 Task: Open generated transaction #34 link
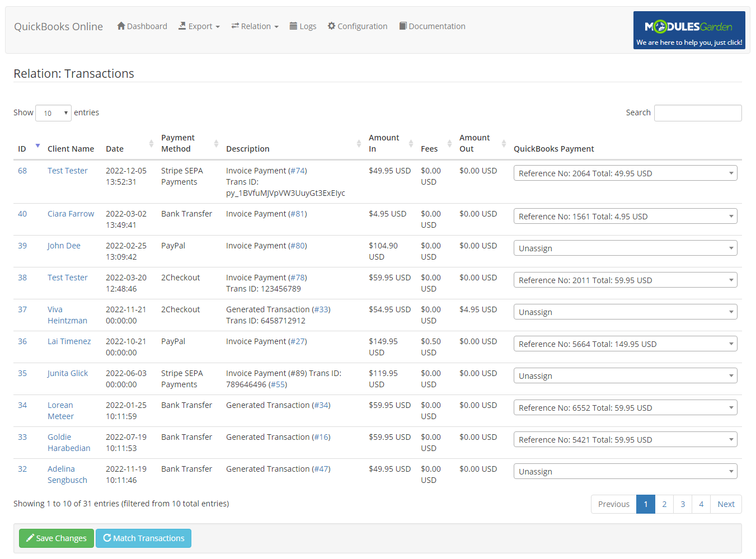pyautogui.click(x=321, y=405)
